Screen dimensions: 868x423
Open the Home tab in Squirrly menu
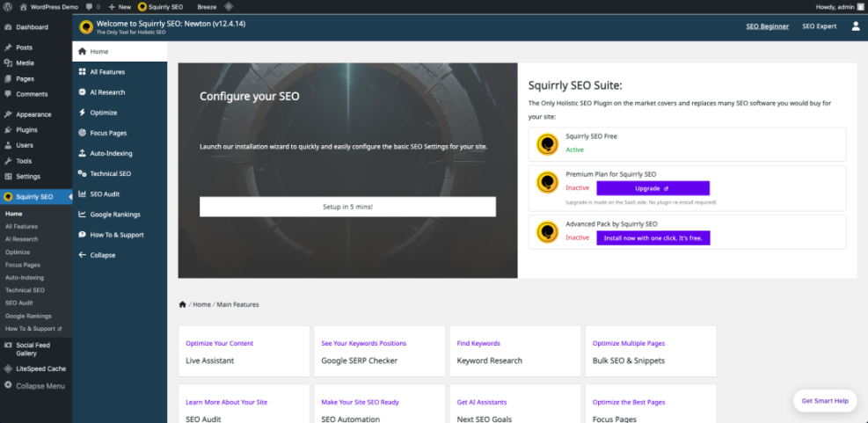[120, 52]
